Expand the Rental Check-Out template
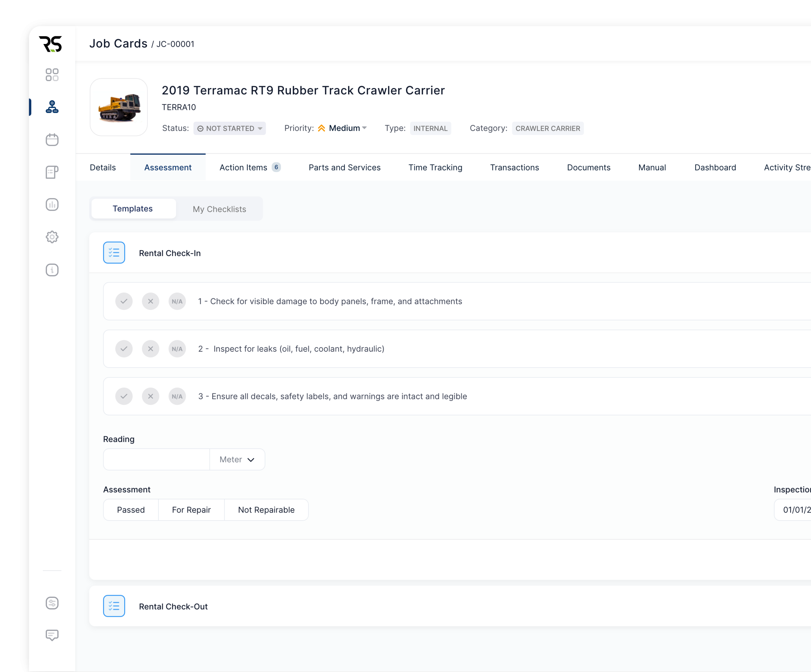The image size is (811, 672). tap(450, 606)
